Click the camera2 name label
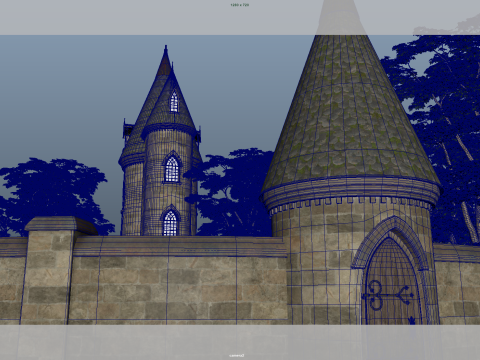The width and height of the screenshot is (480, 360). [x=236, y=355]
